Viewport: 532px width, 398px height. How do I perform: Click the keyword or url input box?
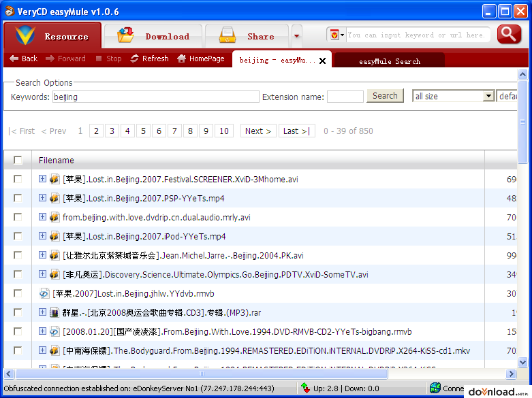point(418,35)
